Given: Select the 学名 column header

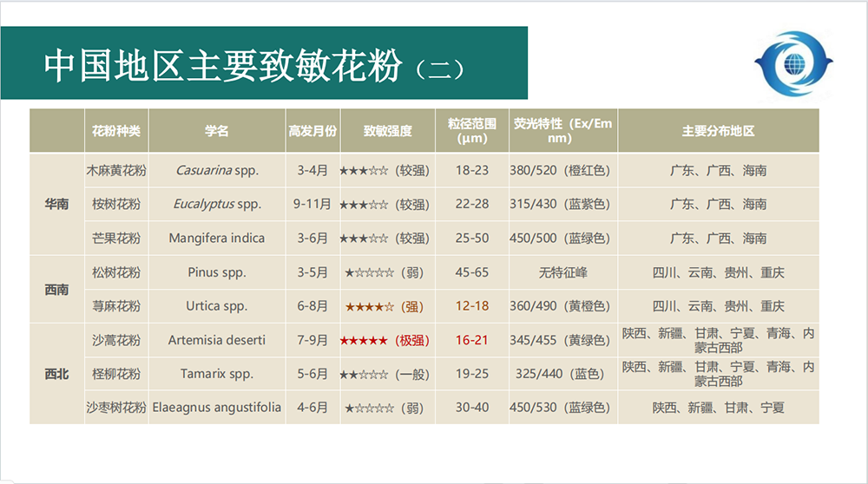Looking at the screenshot, I should click(x=217, y=131).
